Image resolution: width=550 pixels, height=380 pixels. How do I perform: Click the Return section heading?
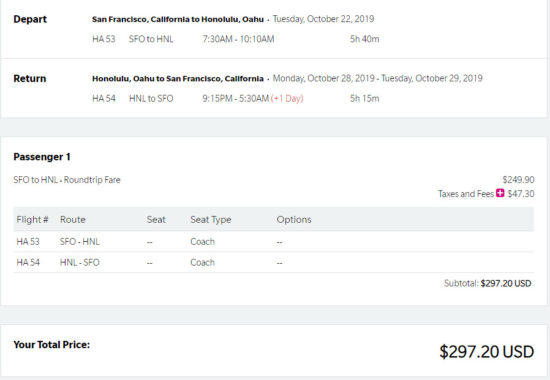click(29, 78)
